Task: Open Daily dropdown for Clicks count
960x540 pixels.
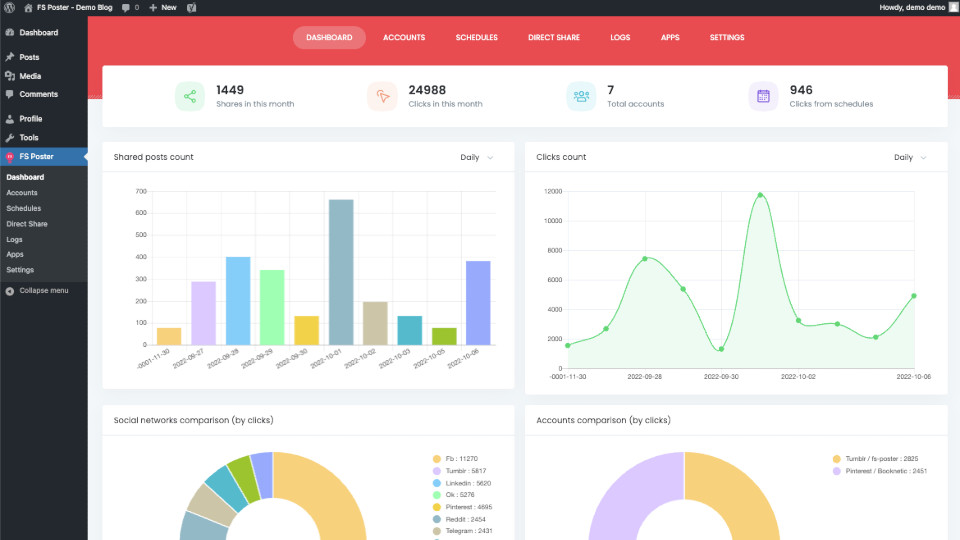Action: (910, 157)
